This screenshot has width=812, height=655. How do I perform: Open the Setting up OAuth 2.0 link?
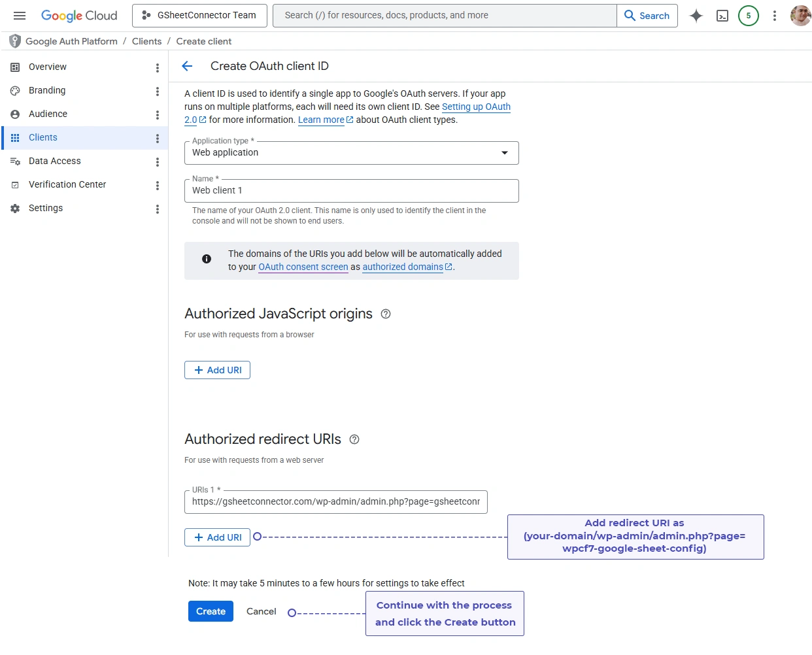tap(476, 107)
